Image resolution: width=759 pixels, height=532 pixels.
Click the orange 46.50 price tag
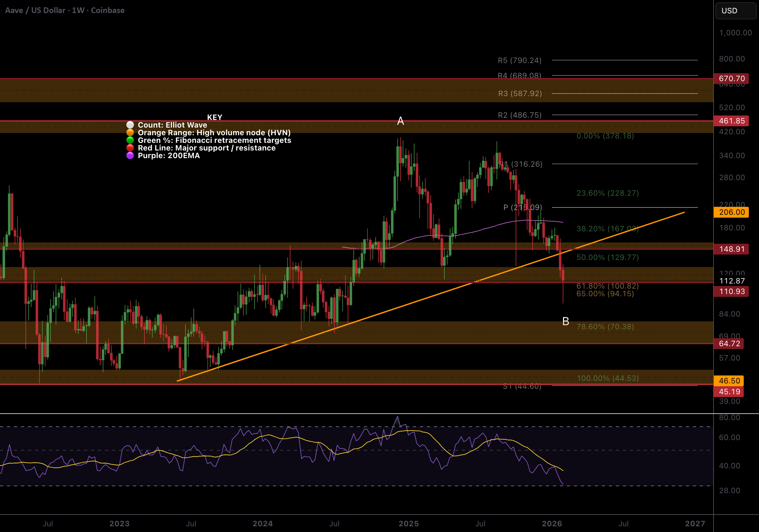[x=729, y=381]
